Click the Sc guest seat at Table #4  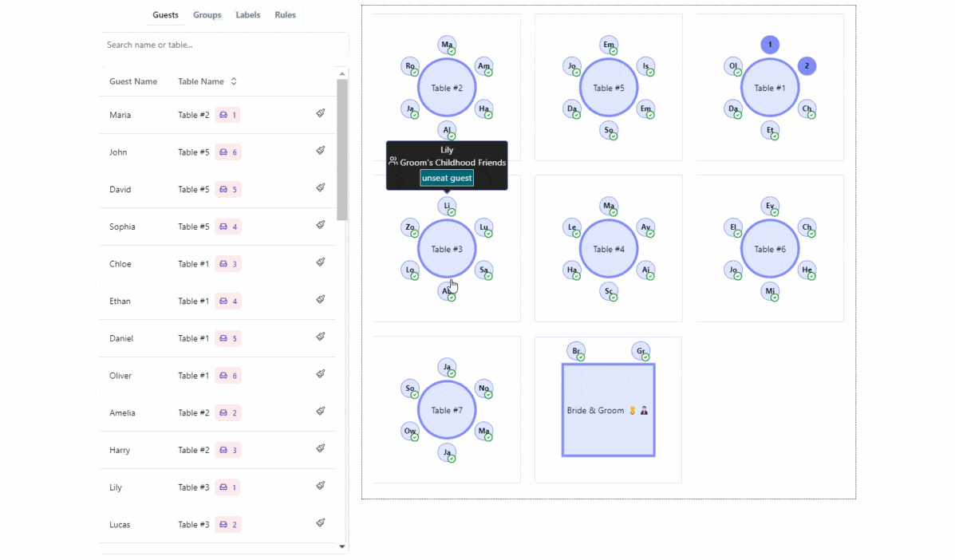click(609, 291)
